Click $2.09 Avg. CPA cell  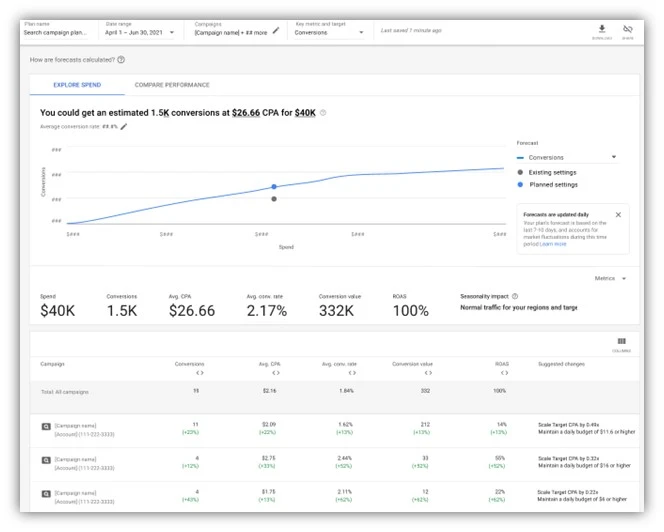click(x=269, y=424)
